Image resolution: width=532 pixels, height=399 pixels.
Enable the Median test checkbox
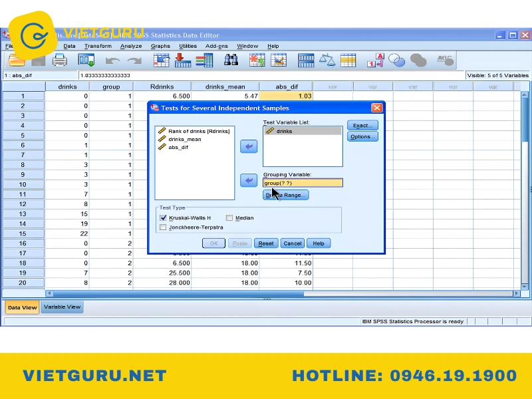[229, 218]
